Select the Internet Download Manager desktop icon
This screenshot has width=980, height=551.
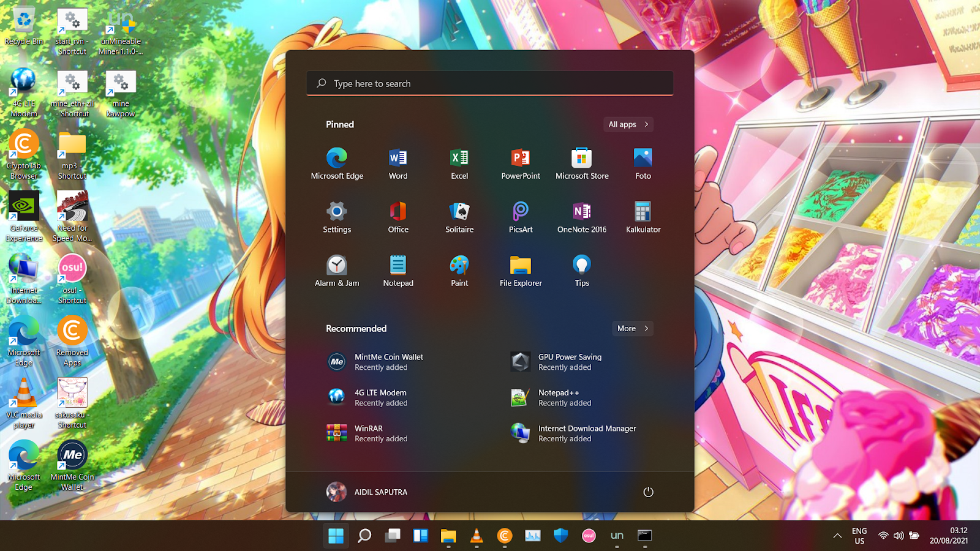coord(24,279)
